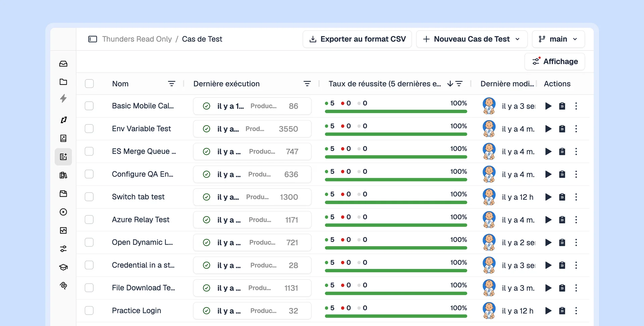Open the circled play sidebar icon
This screenshot has width=644, height=326.
(x=63, y=212)
